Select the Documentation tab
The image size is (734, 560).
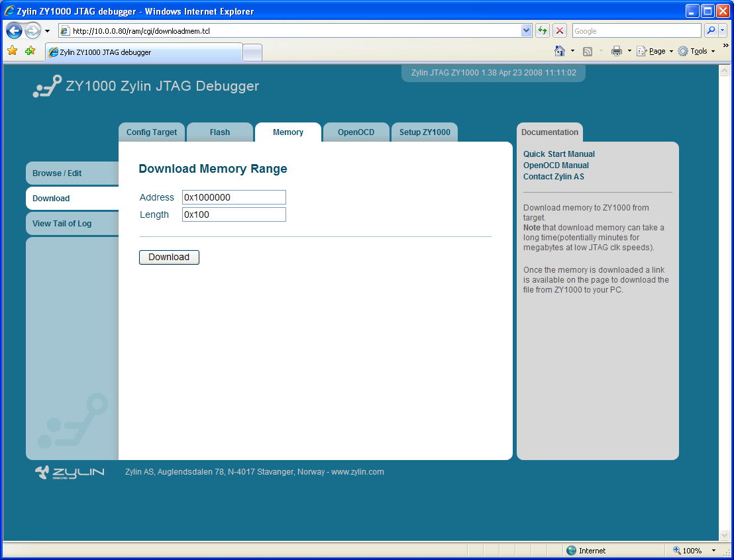[550, 132]
